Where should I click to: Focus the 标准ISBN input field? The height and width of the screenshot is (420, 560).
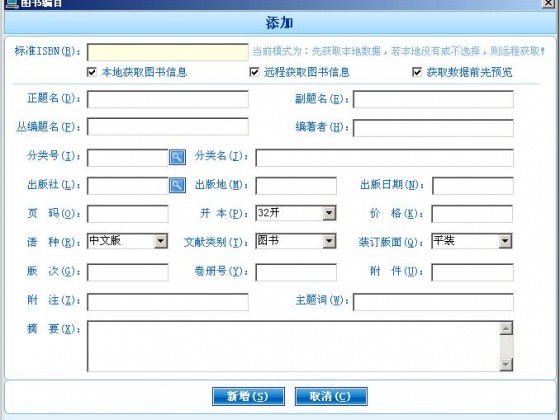(168, 52)
